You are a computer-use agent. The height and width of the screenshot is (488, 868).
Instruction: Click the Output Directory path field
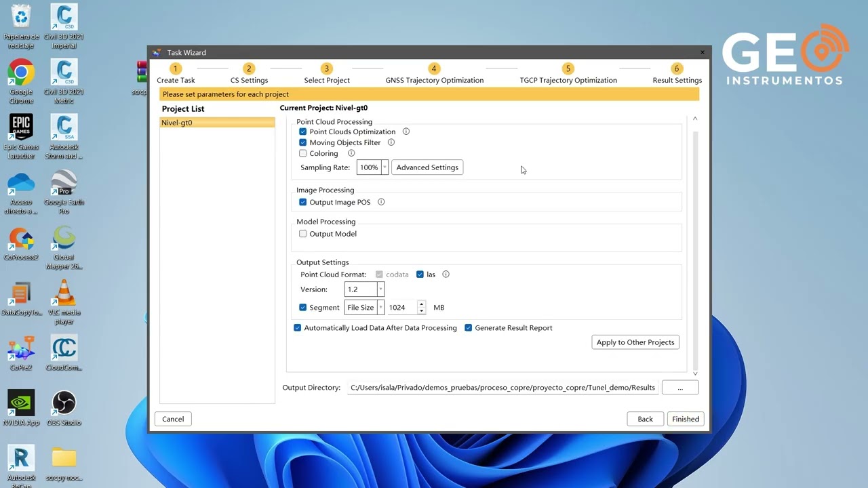tap(502, 388)
